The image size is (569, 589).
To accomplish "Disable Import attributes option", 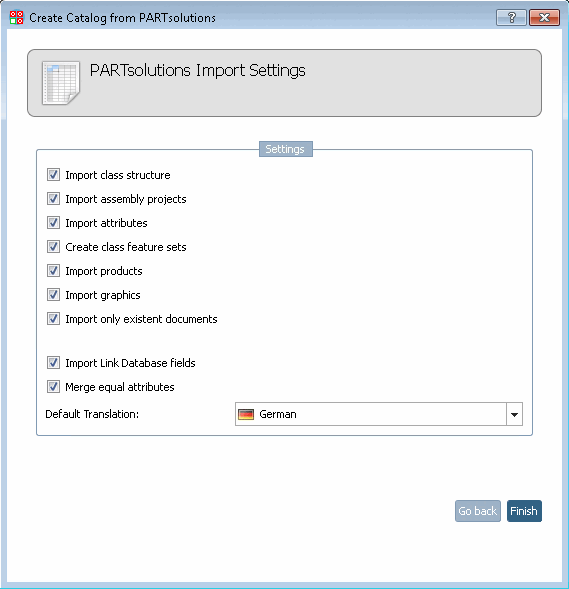I will click(x=53, y=223).
